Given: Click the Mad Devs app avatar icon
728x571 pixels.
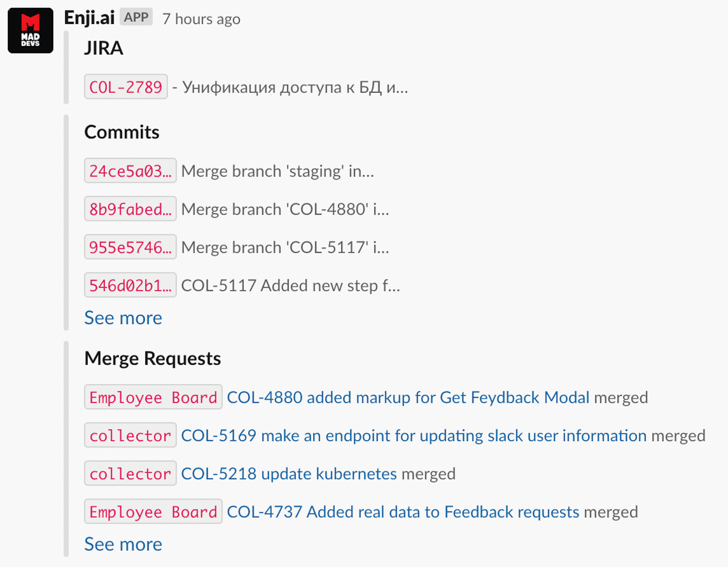Looking at the screenshot, I should [x=31, y=31].
